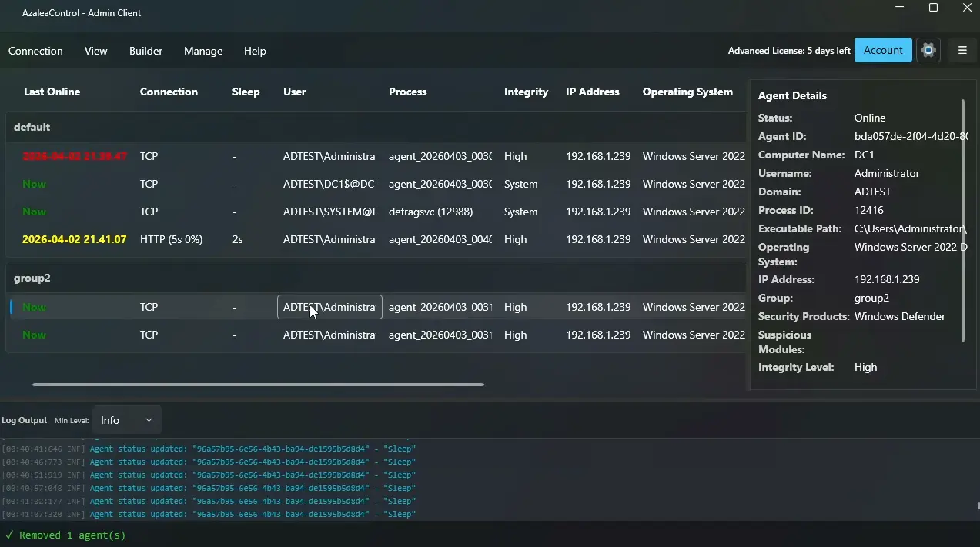
Task: Click the log line timestamped 00:40:41:646
Action: click(x=209, y=449)
